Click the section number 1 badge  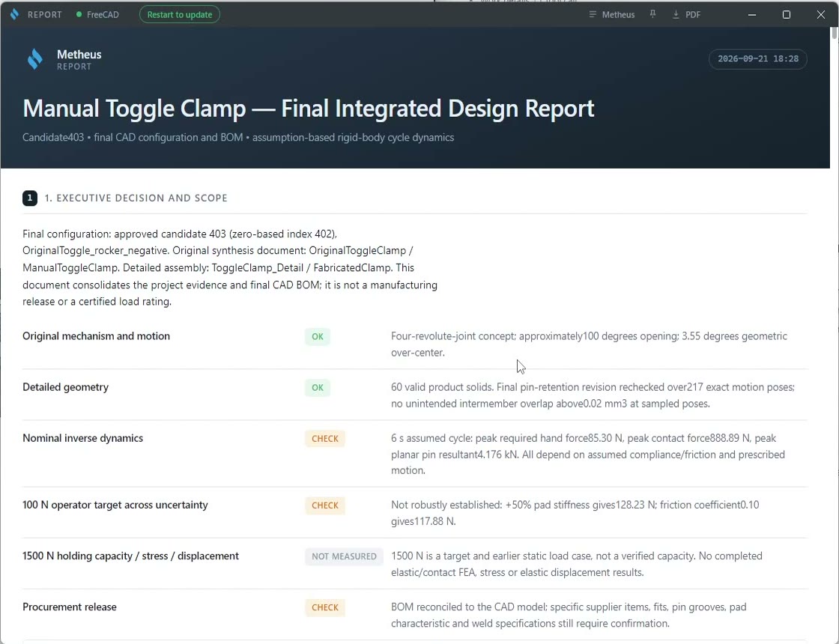(30, 198)
